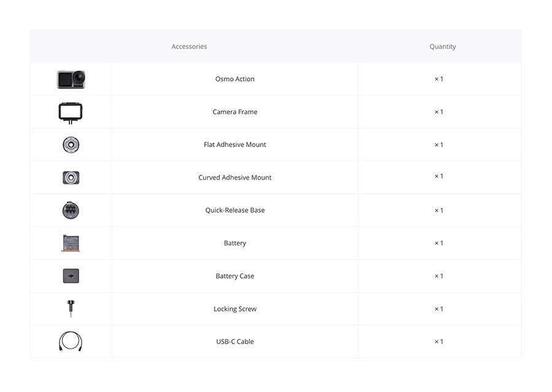Viewport: 552px width, 392px height.
Task: Select the Osmo Action text label
Action: [235, 79]
